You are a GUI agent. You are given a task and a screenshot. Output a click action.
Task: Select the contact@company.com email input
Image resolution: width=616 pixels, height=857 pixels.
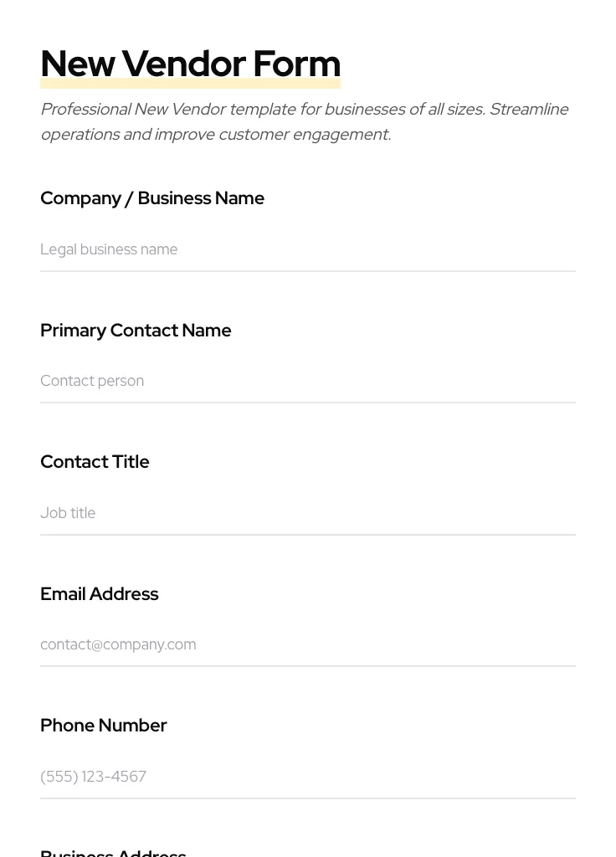pyautogui.click(x=307, y=644)
